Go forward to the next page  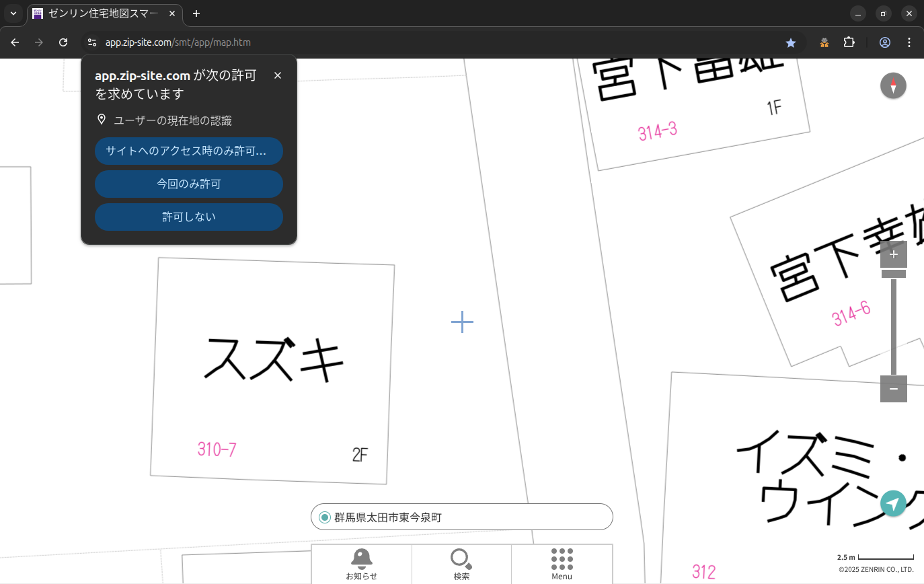tap(39, 42)
